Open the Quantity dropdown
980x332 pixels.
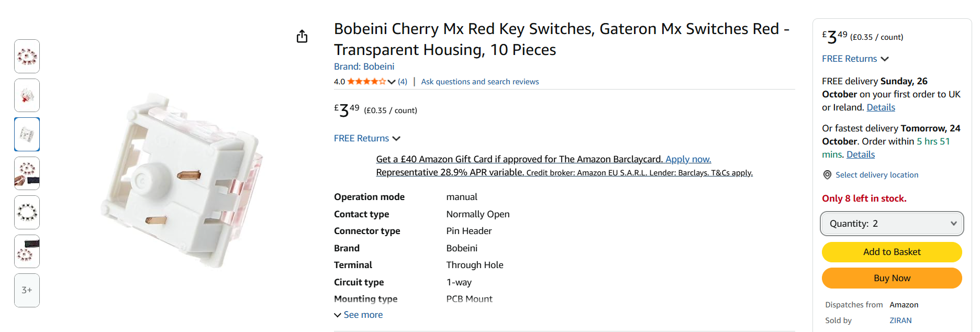click(x=892, y=224)
